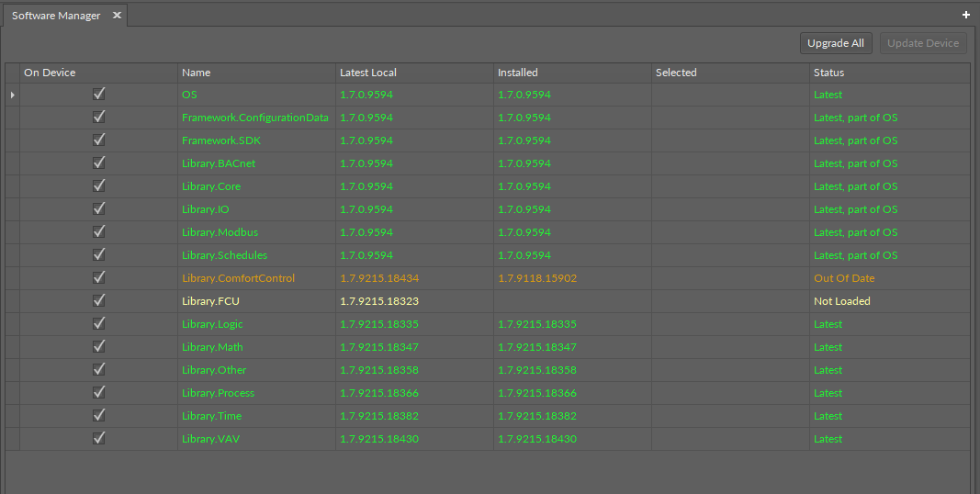The image size is (980, 494).
Task: Toggle the On Device checkbox for Library.Process
Action: click(99, 392)
